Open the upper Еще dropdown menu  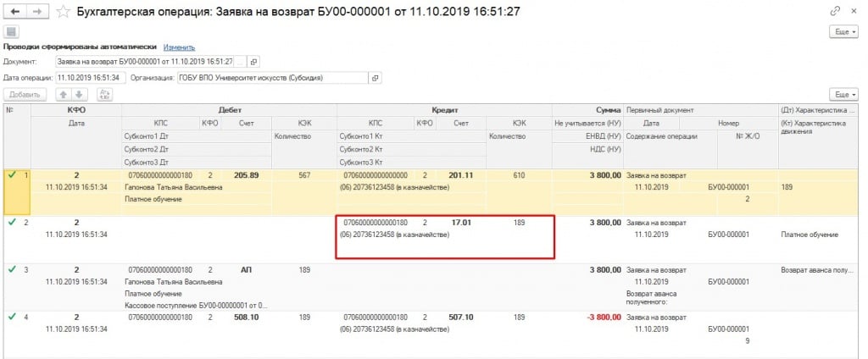pos(843,32)
